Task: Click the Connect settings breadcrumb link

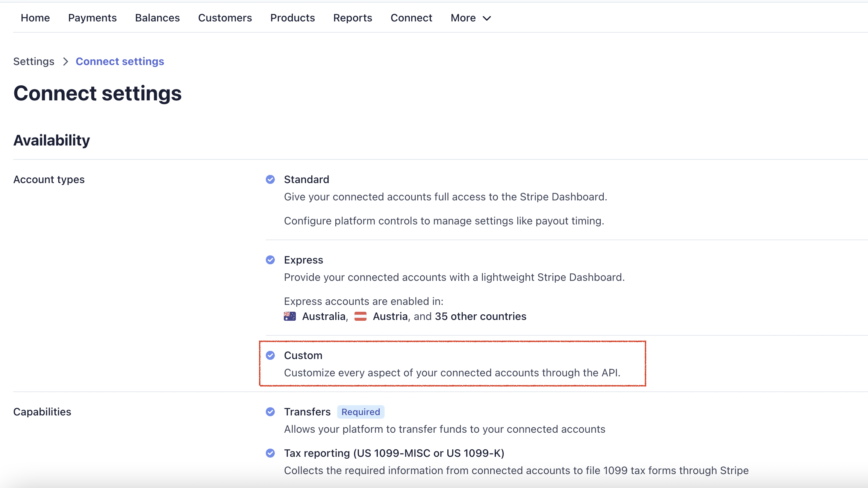Action: tap(120, 62)
